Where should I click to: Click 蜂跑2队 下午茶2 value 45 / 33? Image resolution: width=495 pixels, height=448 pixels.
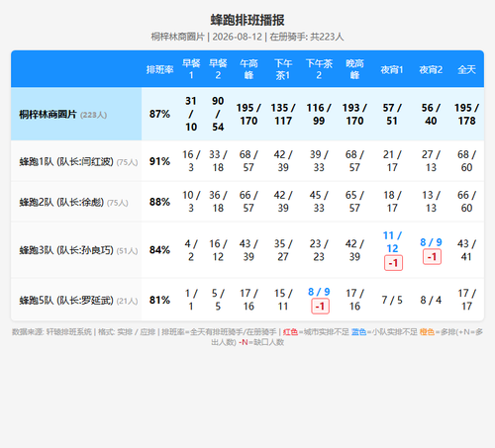319,202
